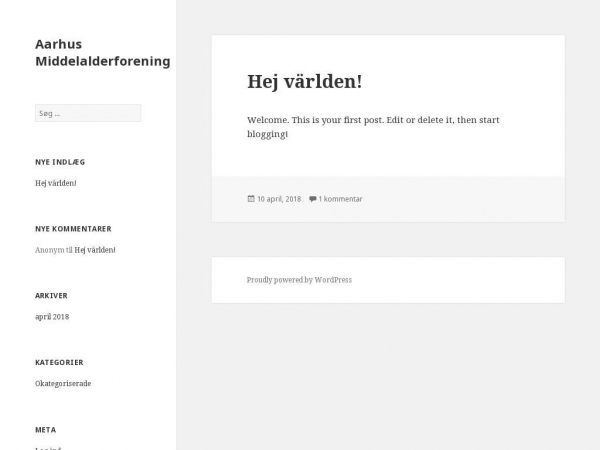Open Hej världen! under Nye Indlæg
600x450 pixels.
tap(56, 183)
